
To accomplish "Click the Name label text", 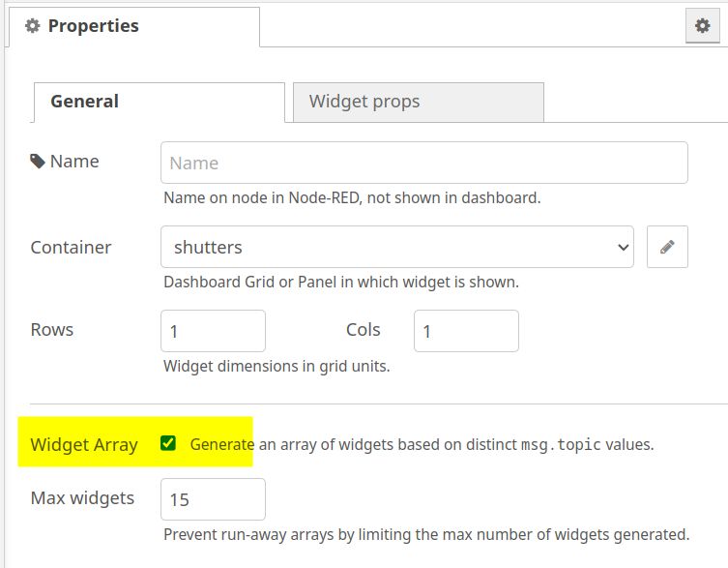I will pyautogui.click(x=74, y=162).
